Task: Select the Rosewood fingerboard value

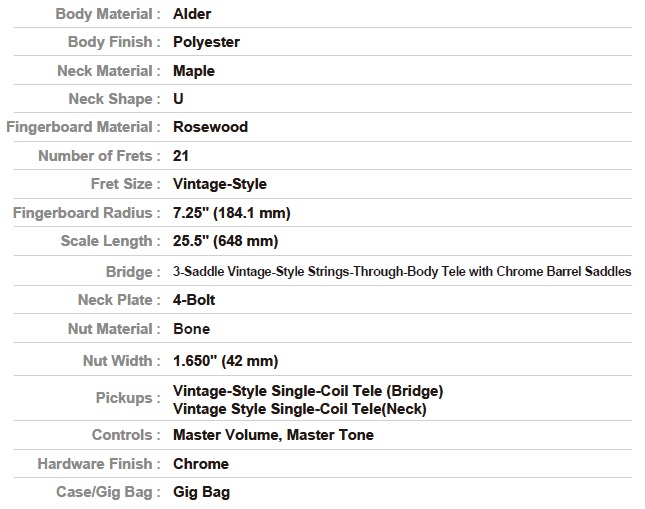Action: click(211, 127)
